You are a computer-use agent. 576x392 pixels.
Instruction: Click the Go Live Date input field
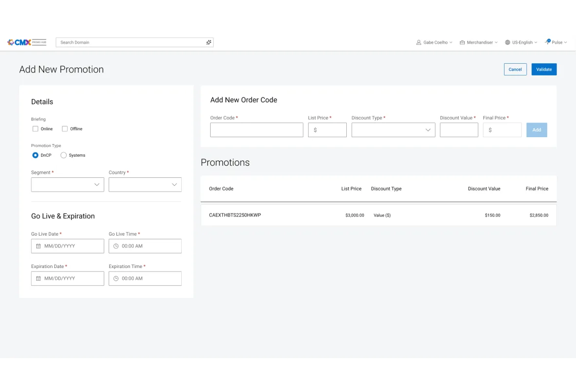pos(68,246)
